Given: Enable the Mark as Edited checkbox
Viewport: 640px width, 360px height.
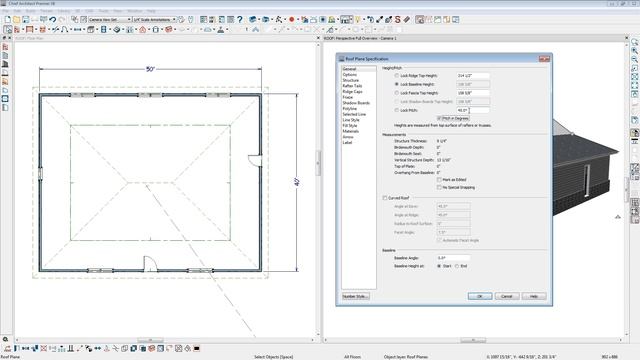Looking at the screenshot, I should 439,180.
